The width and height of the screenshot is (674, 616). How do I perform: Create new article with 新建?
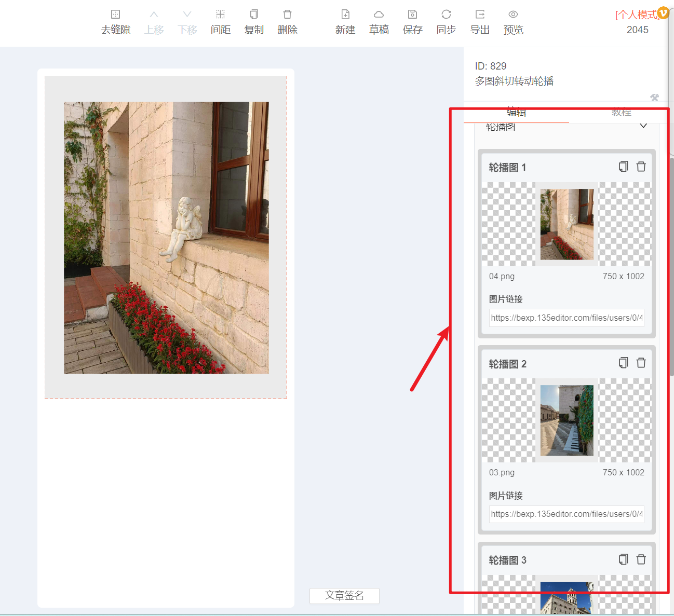(x=345, y=15)
